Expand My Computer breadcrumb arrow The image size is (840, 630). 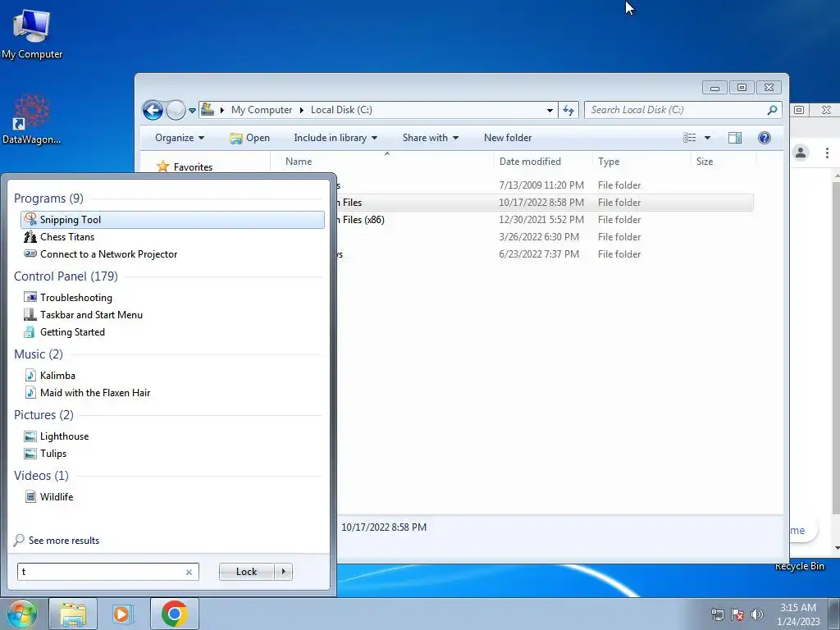301,111
